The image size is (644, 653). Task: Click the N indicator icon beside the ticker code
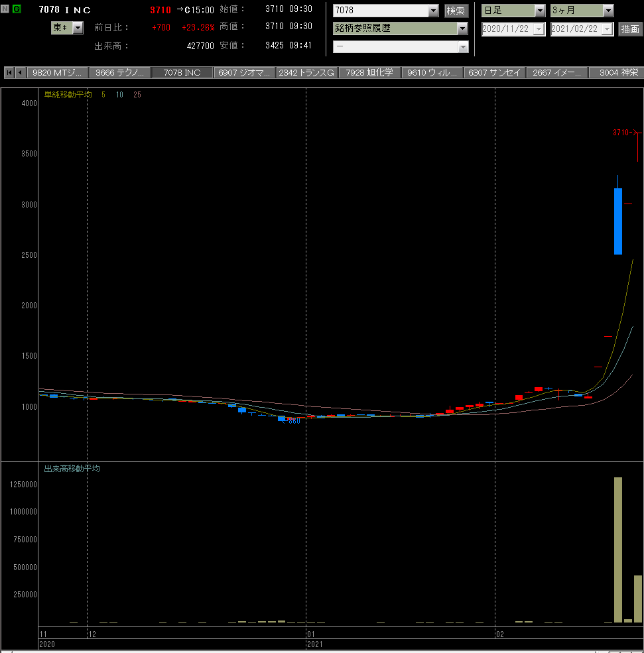pos(5,9)
